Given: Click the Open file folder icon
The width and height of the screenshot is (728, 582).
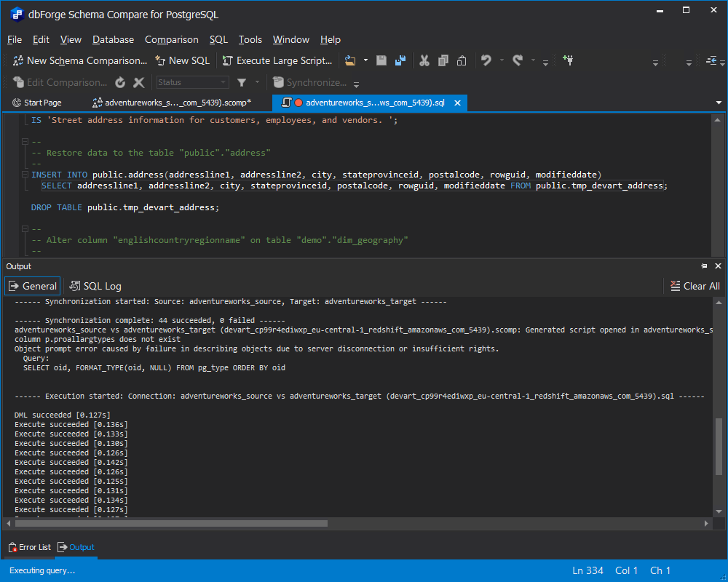Looking at the screenshot, I should (x=350, y=60).
